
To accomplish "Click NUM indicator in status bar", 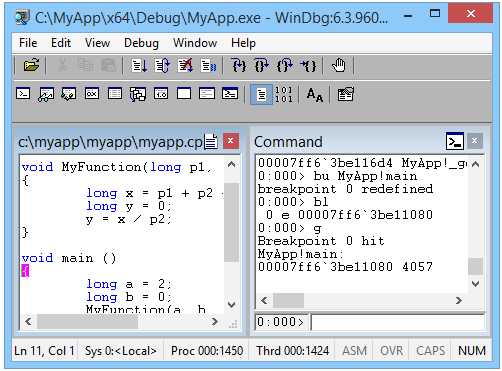I will [x=472, y=351].
